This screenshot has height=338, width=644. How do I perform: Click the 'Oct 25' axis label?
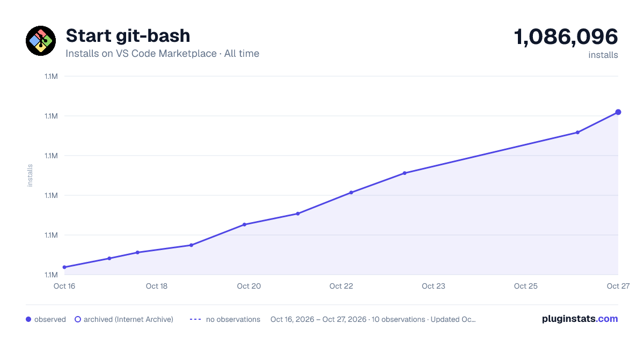tap(526, 286)
